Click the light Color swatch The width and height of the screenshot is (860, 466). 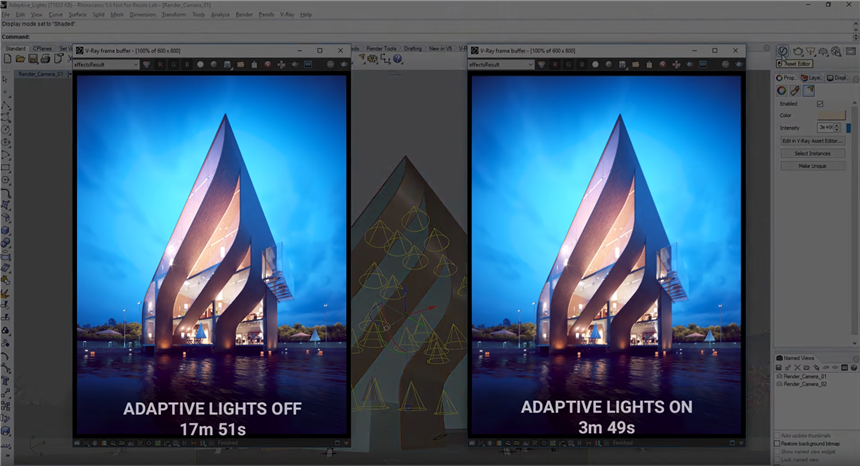tap(831, 115)
